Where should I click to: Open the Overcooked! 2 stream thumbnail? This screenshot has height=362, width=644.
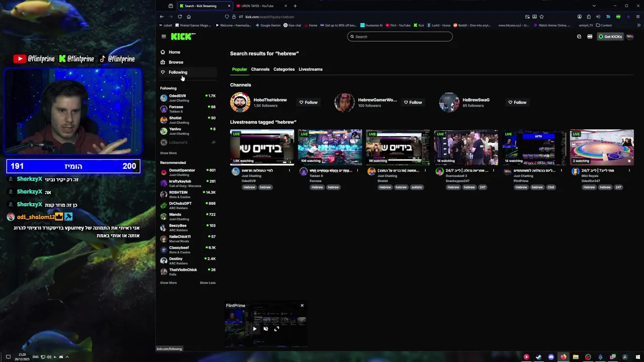pos(466,147)
